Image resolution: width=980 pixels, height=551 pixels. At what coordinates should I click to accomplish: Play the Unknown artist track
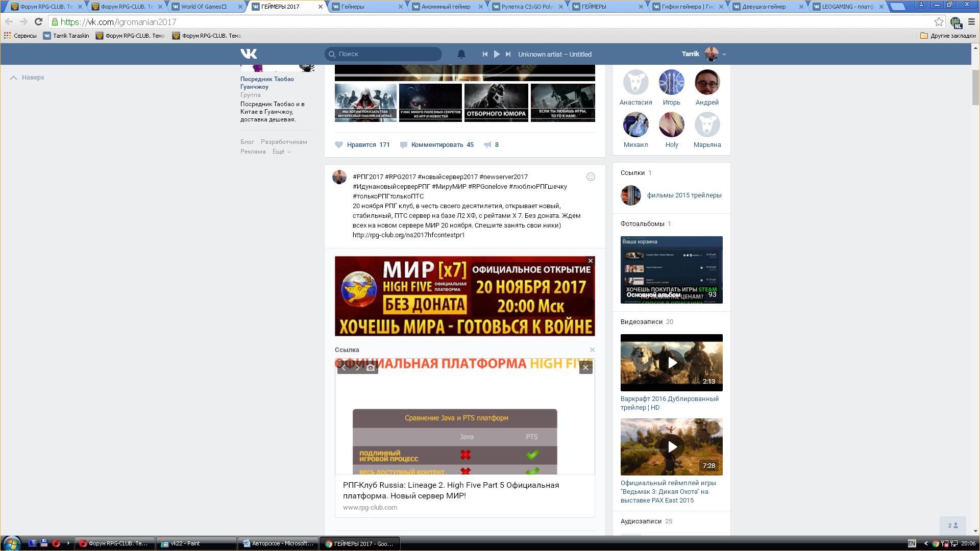(497, 54)
